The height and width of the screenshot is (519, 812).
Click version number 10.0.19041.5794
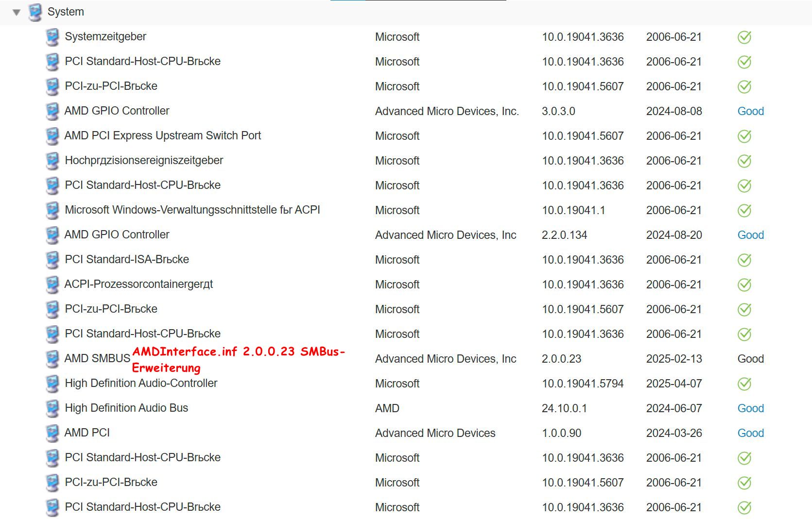tap(583, 384)
